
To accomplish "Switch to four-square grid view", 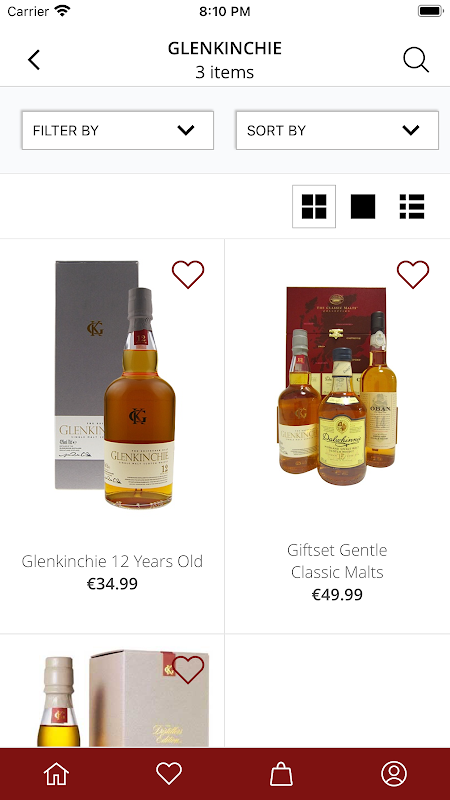I will [314, 206].
